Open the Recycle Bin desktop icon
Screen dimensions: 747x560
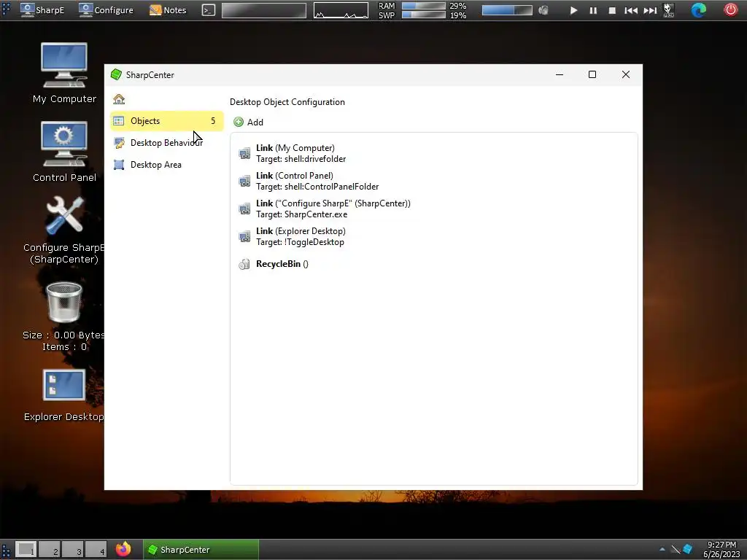[64, 316]
